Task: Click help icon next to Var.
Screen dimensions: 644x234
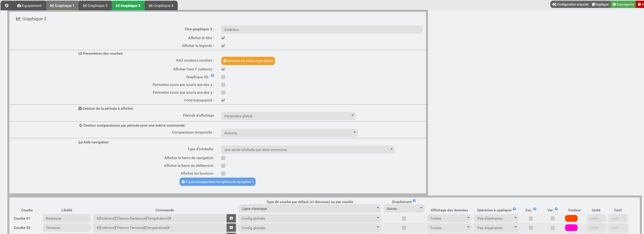Action: click(x=556, y=209)
